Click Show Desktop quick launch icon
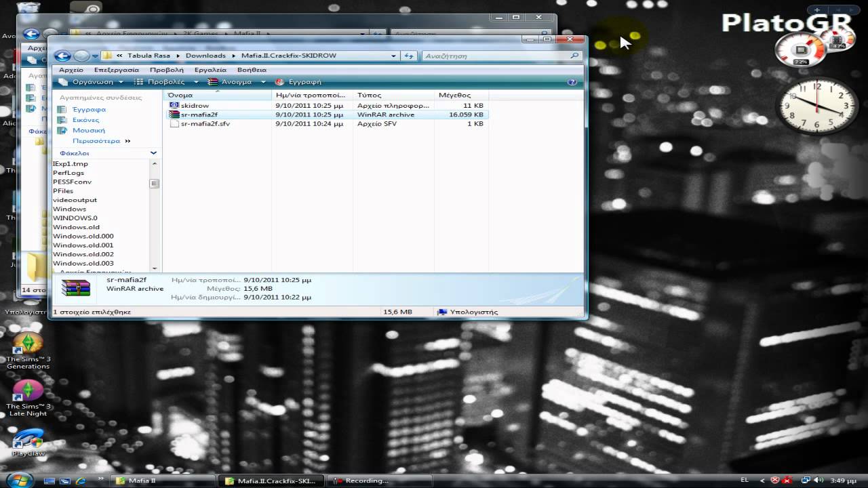Screen dimensions: 868x488 [x=49, y=481]
